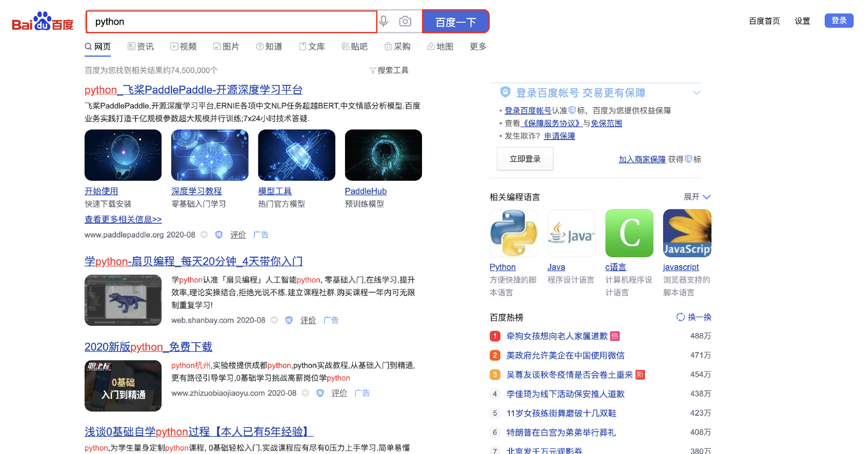Click 查看更多相关信息>> link
Screen dimensions: 868x454
[123, 219]
